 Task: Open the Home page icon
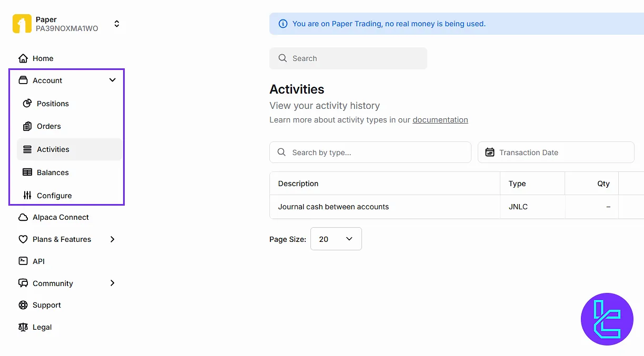point(23,58)
